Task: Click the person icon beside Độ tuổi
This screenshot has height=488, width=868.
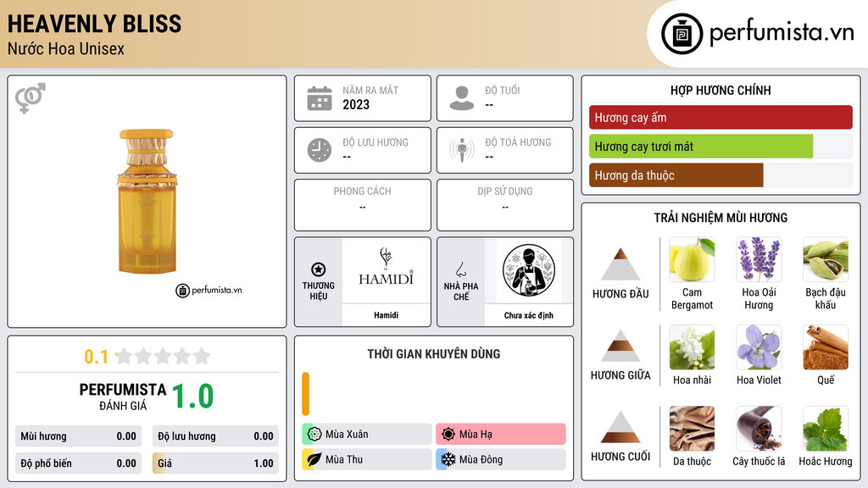Action: [x=462, y=98]
